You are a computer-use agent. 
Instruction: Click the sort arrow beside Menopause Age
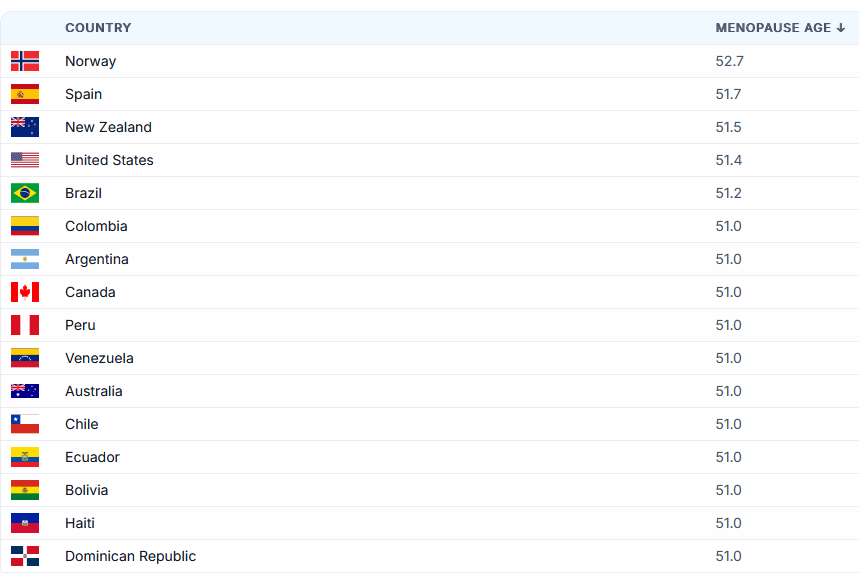[841, 28]
